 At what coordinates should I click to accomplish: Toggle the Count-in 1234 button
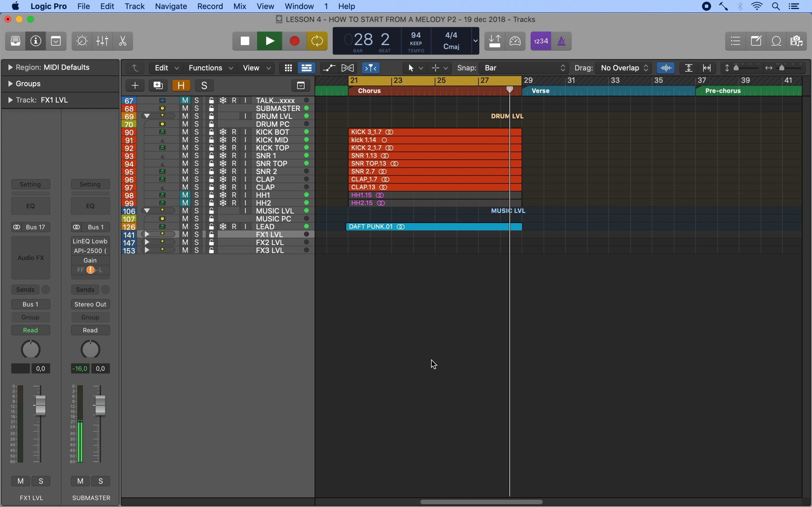541,41
